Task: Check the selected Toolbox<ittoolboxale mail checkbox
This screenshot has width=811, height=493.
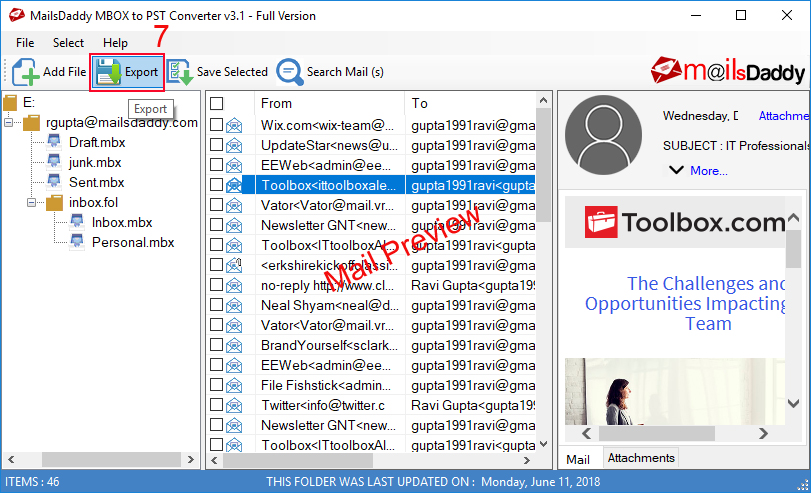Action: (x=217, y=184)
